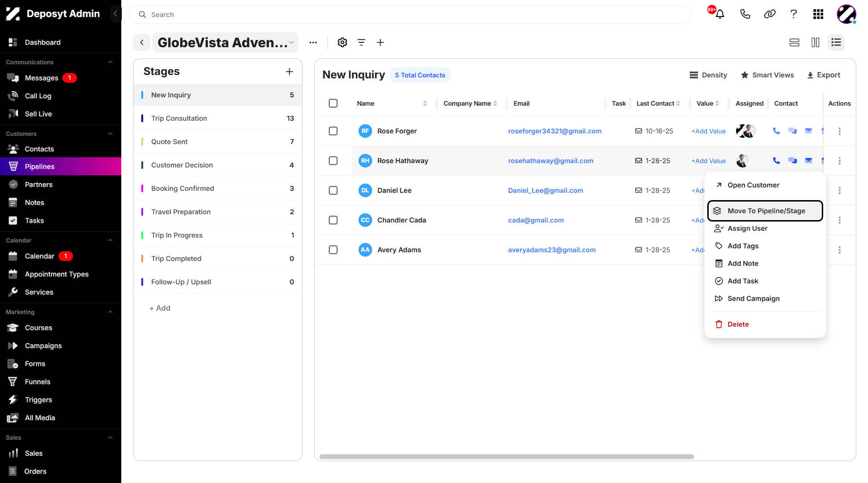Message Rose Forger via chat icon
The height and width of the screenshot is (483, 868).
click(x=793, y=131)
